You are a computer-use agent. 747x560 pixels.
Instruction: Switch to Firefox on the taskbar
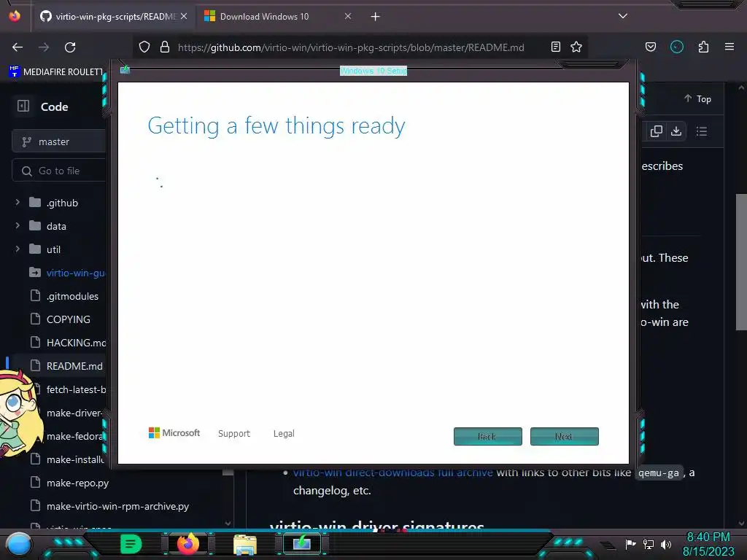188,543
